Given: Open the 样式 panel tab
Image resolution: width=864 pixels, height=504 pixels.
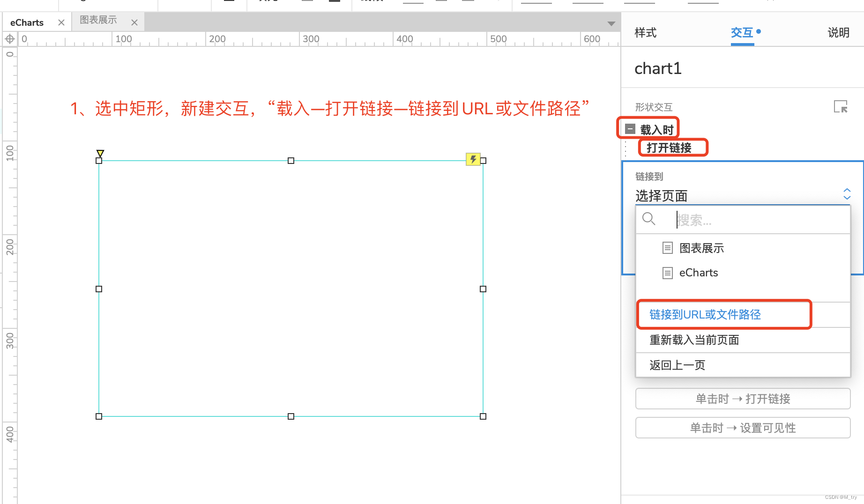Looking at the screenshot, I should (x=645, y=32).
